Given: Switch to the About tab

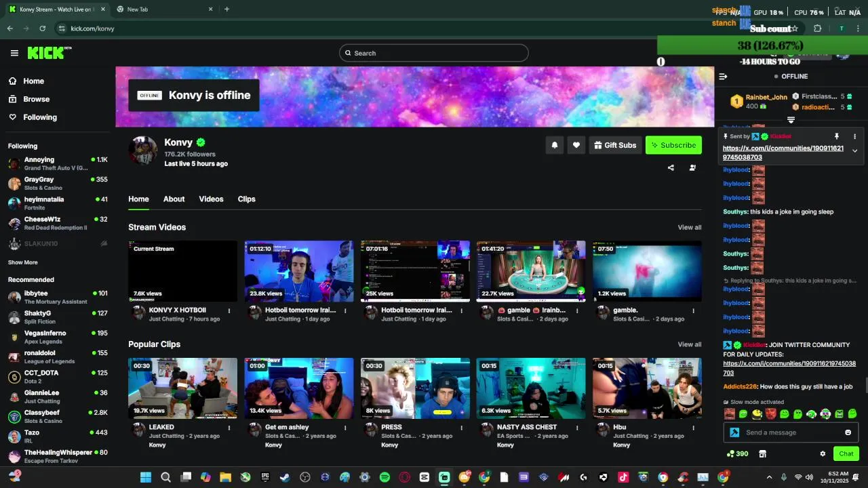Looking at the screenshot, I should pyautogui.click(x=174, y=199).
